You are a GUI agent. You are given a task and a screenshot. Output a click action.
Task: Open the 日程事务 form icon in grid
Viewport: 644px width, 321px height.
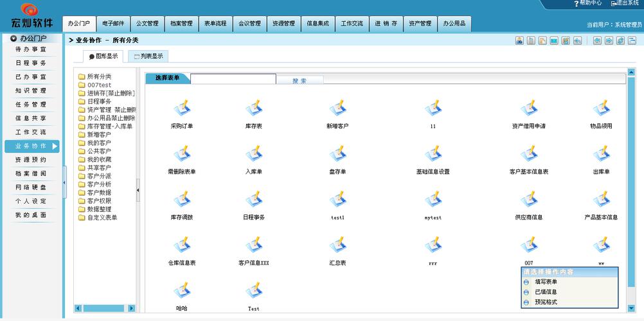(x=254, y=200)
